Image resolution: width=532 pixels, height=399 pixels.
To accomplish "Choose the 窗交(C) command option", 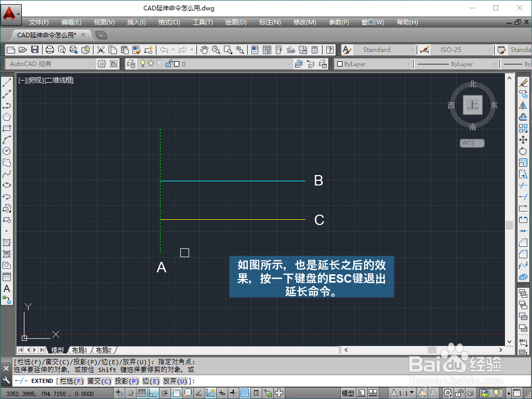I will 99,381.
